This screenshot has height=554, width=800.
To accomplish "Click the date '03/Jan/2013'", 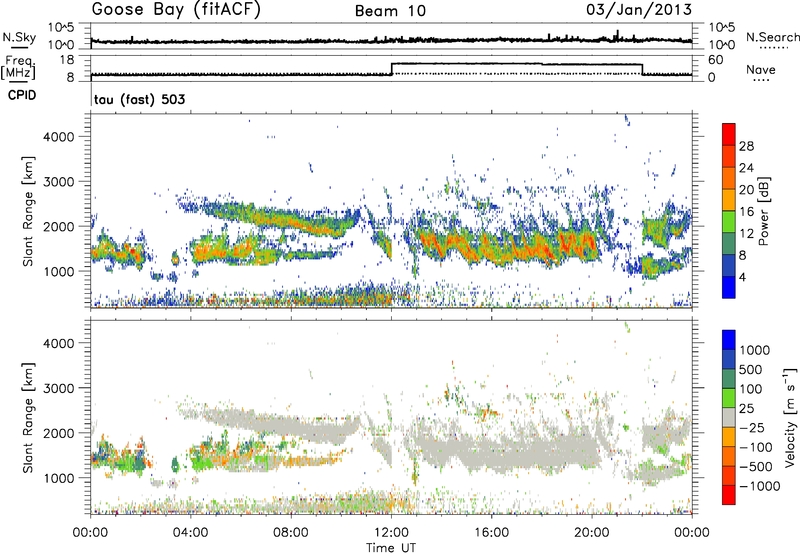I will point(639,10).
